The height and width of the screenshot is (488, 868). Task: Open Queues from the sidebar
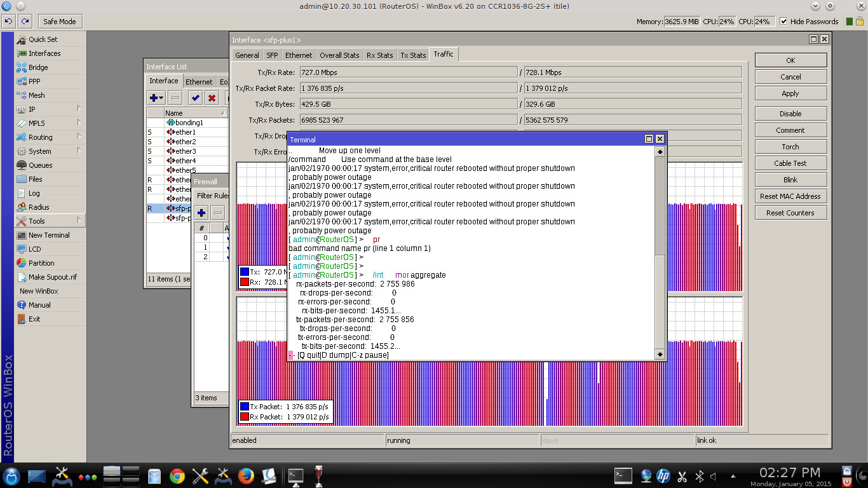point(40,165)
